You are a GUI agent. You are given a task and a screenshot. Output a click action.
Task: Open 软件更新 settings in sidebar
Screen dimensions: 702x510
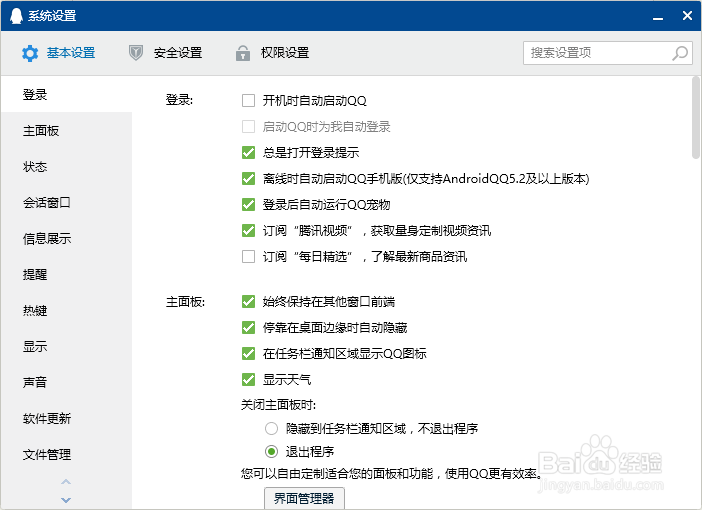[x=66, y=419]
